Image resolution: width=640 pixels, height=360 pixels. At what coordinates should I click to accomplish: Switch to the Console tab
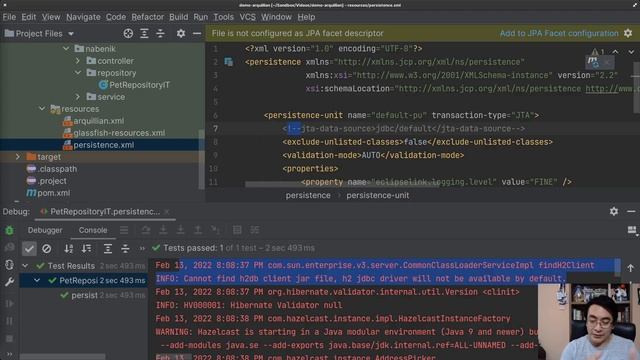coord(93,230)
